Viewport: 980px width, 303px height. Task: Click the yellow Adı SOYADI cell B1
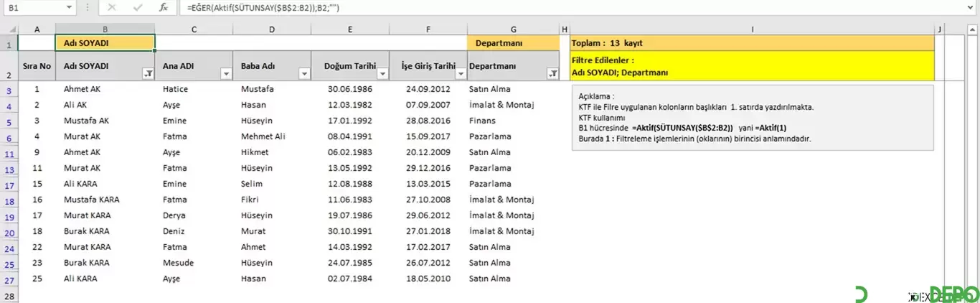105,43
